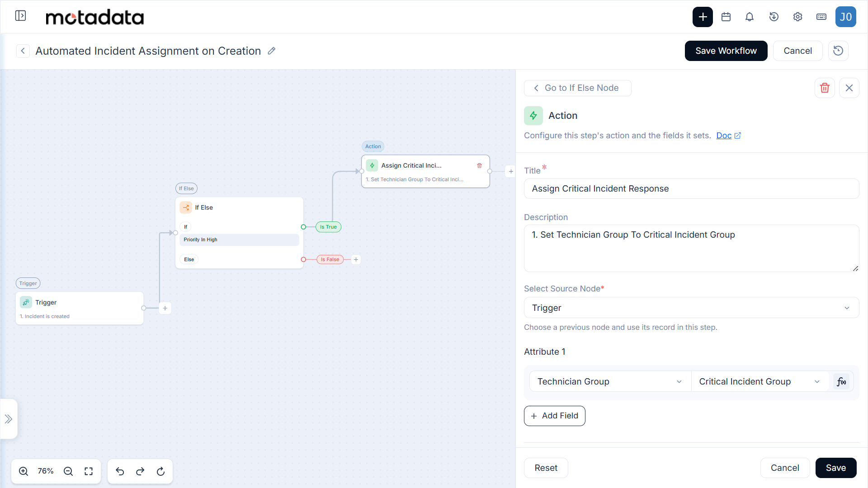
Task: Open the Critical Incident Group value dropdown
Action: coord(761,381)
